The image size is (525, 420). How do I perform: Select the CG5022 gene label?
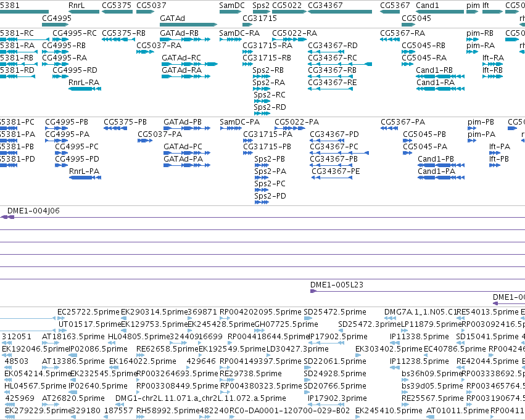tap(287, 6)
